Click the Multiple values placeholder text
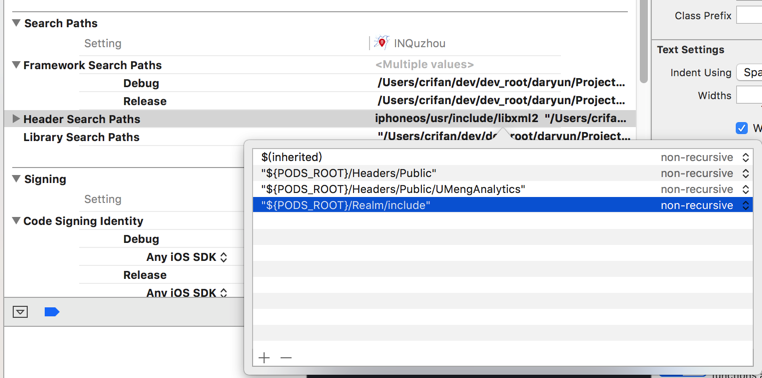 tap(424, 64)
